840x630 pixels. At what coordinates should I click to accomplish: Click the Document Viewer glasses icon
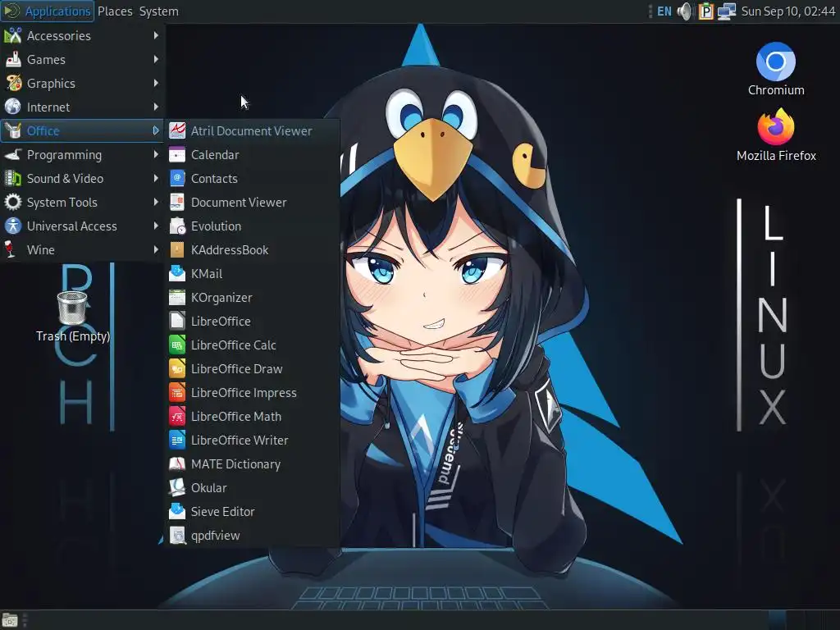click(177, 203)
